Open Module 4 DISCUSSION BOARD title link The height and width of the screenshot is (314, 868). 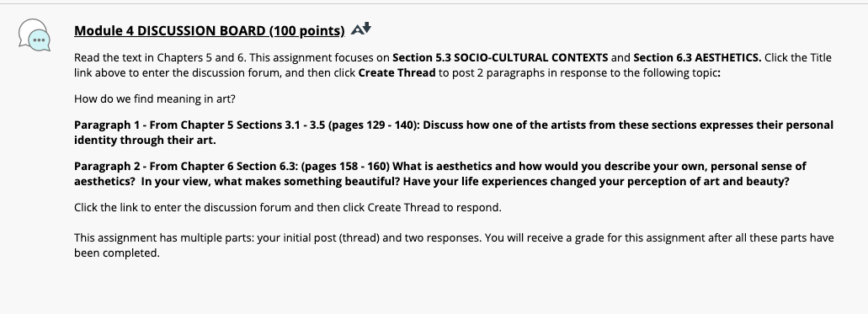[x=210, y=30]
